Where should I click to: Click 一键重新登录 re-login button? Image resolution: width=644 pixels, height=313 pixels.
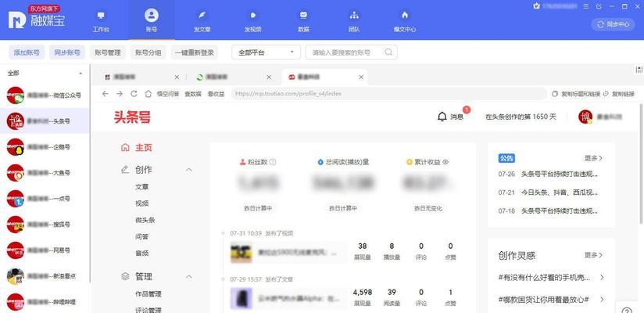[x=195, y=52]
